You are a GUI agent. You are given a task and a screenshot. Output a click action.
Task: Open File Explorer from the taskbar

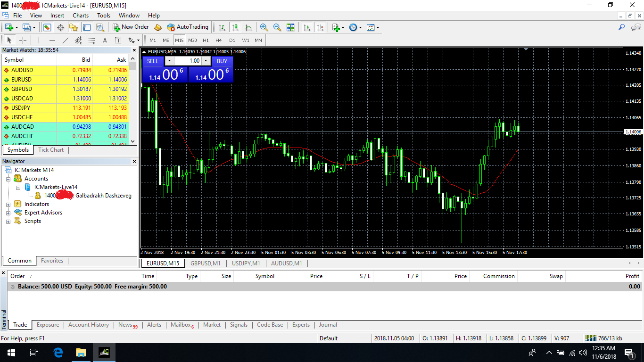81,352
